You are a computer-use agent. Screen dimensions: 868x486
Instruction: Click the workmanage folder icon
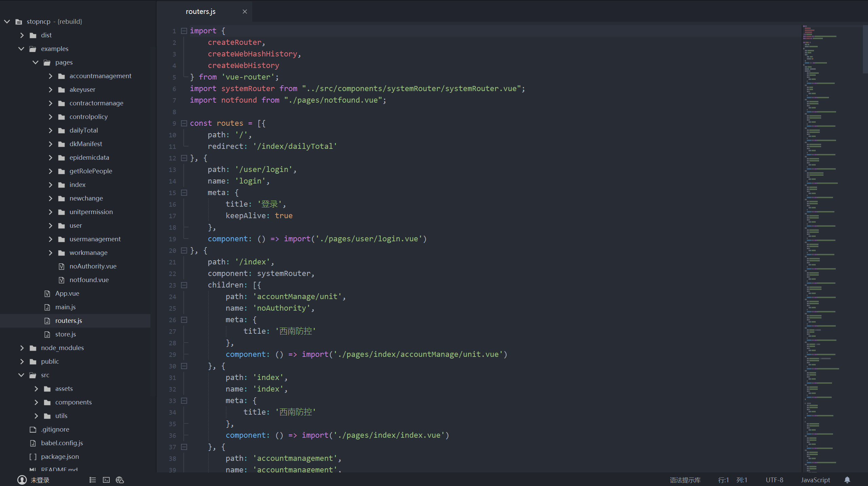[61, 253]
